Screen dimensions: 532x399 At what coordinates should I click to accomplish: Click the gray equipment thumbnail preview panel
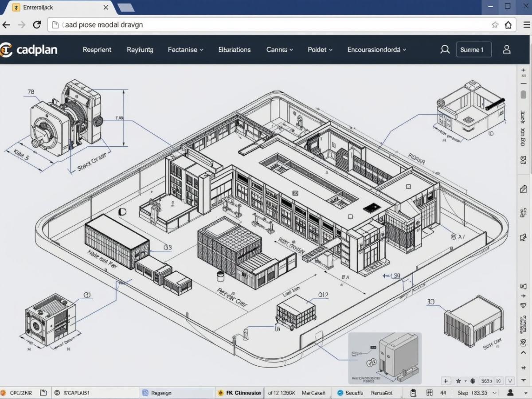[384, 358]
